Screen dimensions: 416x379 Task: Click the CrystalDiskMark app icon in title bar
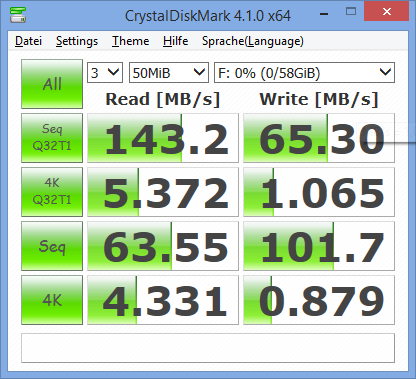(x=18, y=15)
